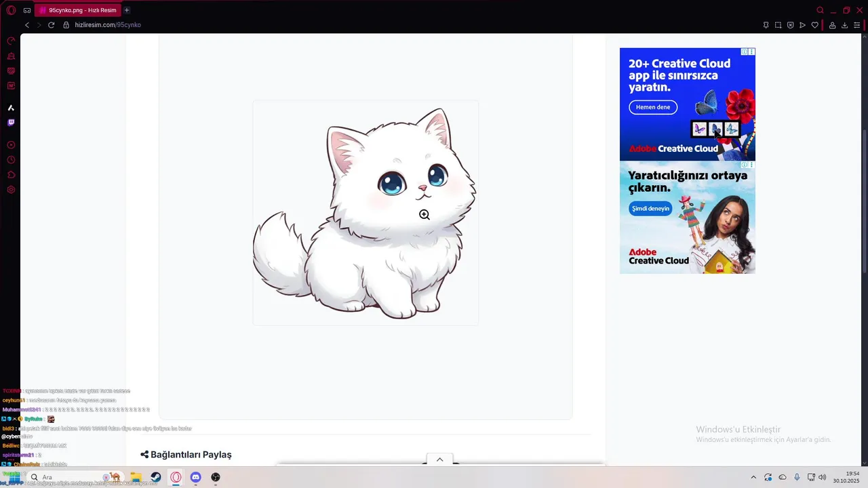This screenshot has height=488, width=868.
Task: Click the pin icon in address bar
Action: (x=766, y=25)
